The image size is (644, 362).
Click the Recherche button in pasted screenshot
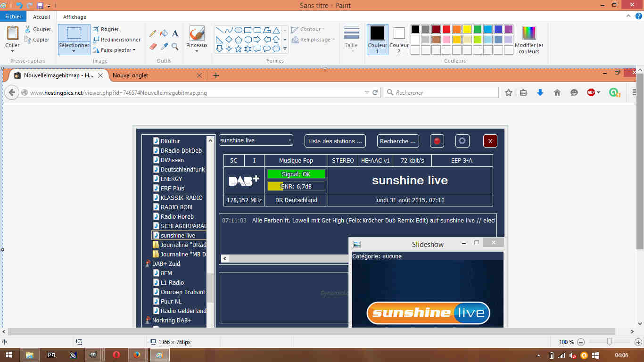pyautogui.click(x=398, y=141)
